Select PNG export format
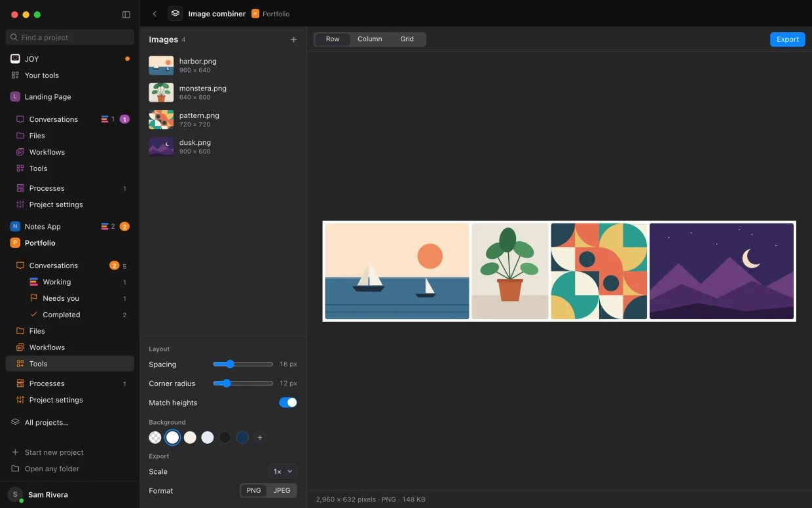This screenshot has height=508, width=812. pyautogui.click(x=253, y=490)
